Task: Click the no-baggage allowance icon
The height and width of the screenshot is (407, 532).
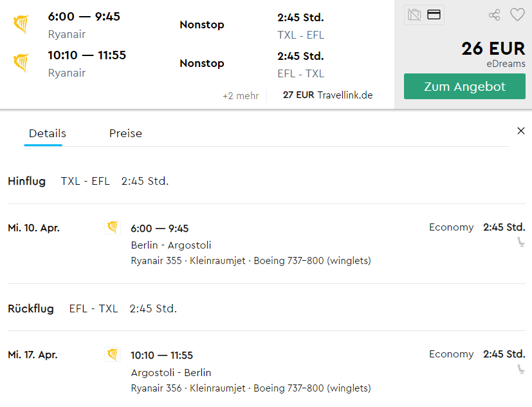Action: 415,14
